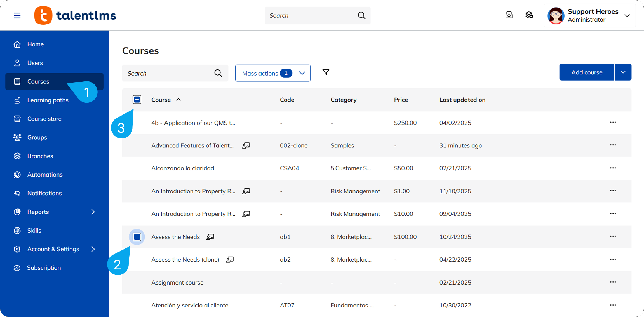Viewport: 644px width, 317px height.
Task: Sort by the Course column header
Action: pos(161,100)
